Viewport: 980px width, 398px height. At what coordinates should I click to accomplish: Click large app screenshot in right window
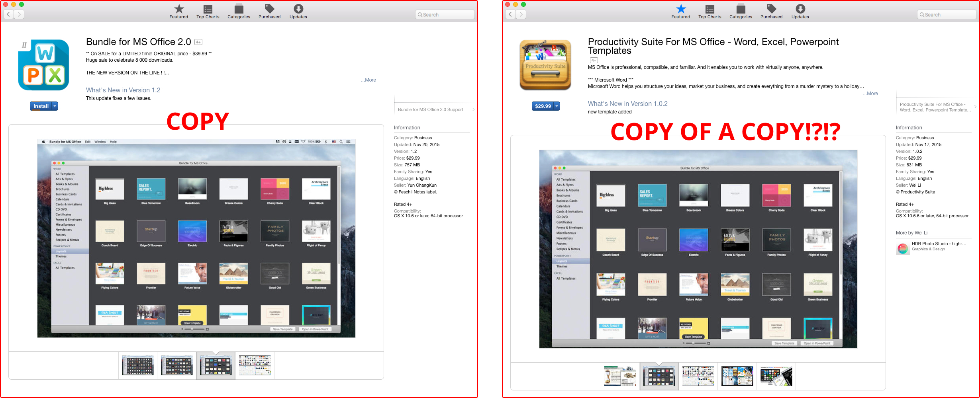698,249
